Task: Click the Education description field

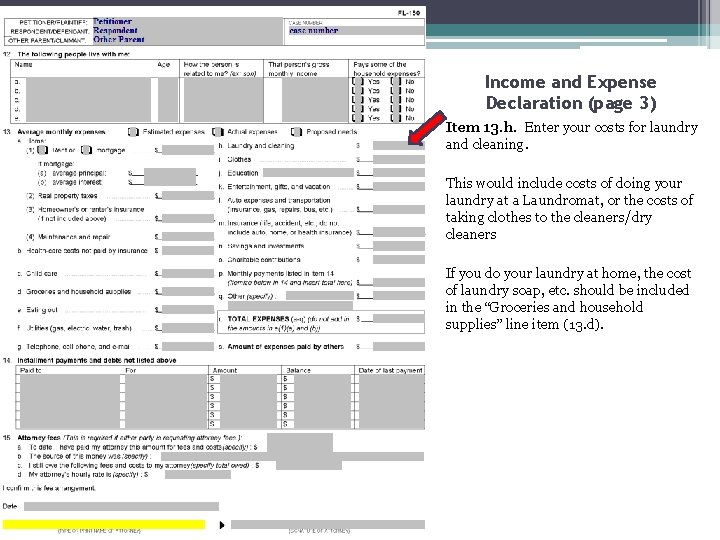Action: pos(308,173)
